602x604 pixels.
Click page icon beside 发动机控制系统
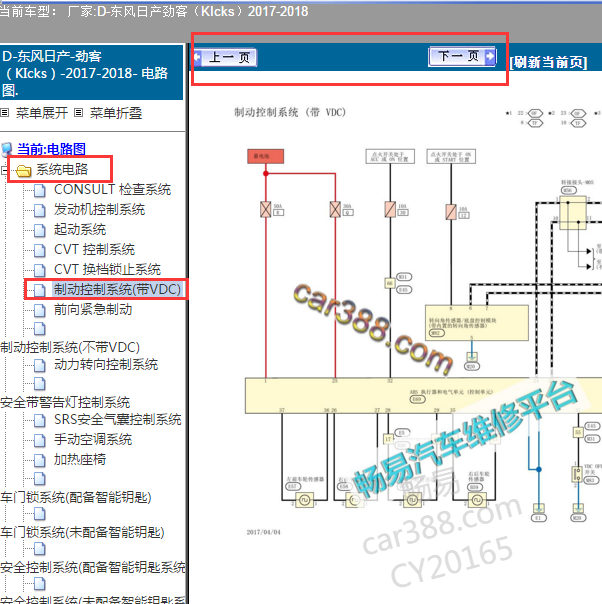click(x=39, y=210)
